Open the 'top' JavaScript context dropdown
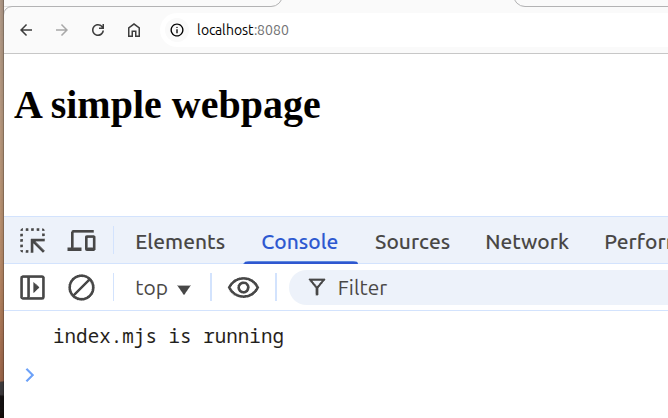 pos(162,288)
